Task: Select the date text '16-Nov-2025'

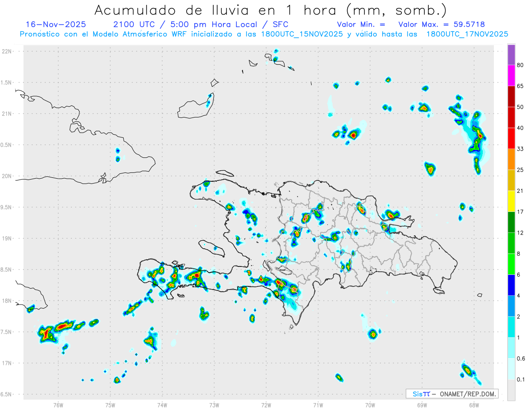Action: [56, 24]
